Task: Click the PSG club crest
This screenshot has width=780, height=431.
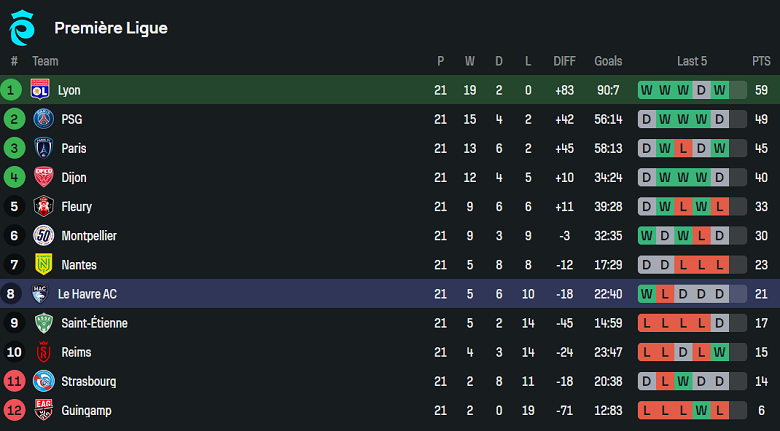Action: 41,119
